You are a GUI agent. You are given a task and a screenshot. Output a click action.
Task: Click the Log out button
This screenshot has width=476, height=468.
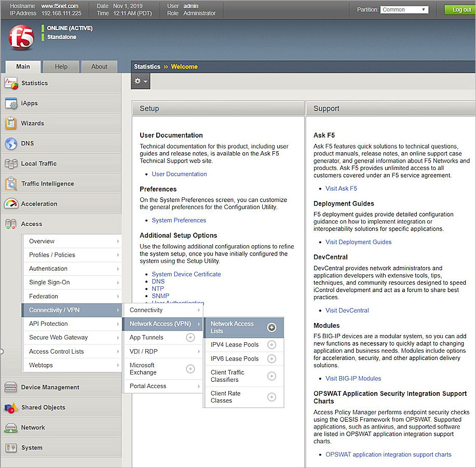pyautogui.click(x=459, y=9)
